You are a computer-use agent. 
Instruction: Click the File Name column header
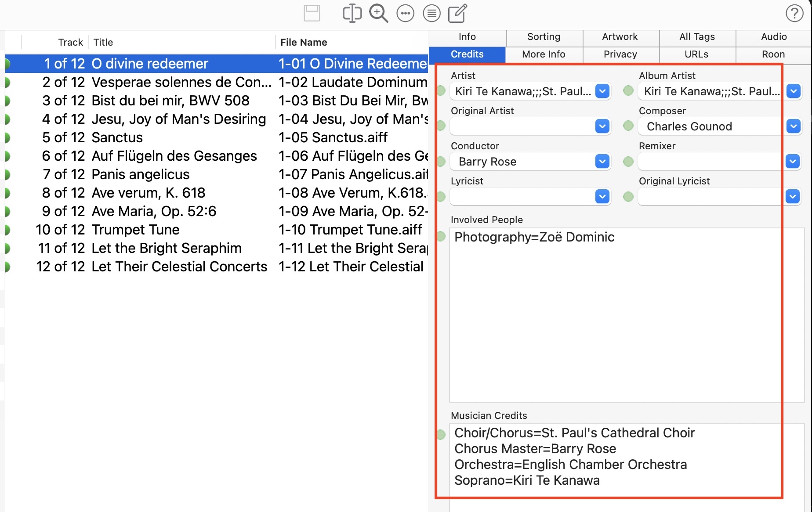pos(304,42)
